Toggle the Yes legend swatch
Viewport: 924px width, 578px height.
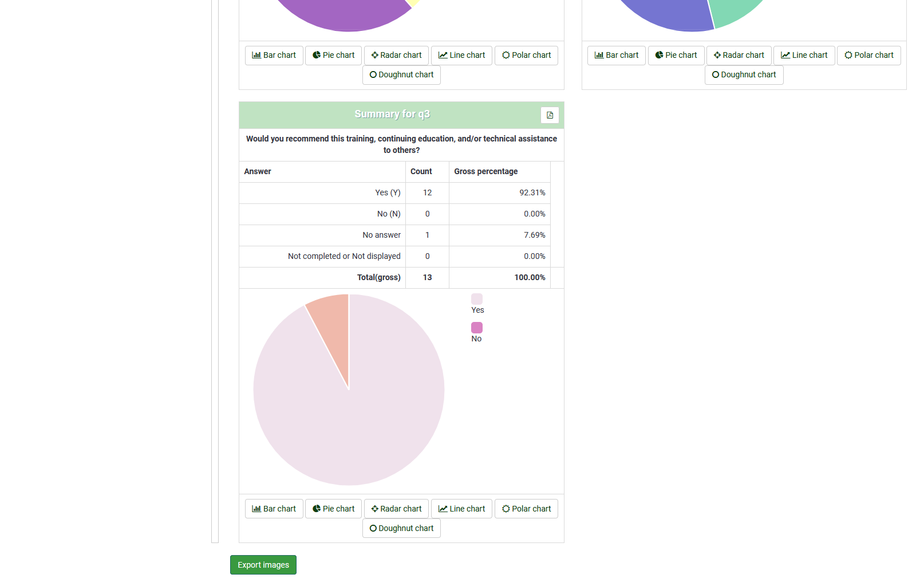tap(477, 299)
